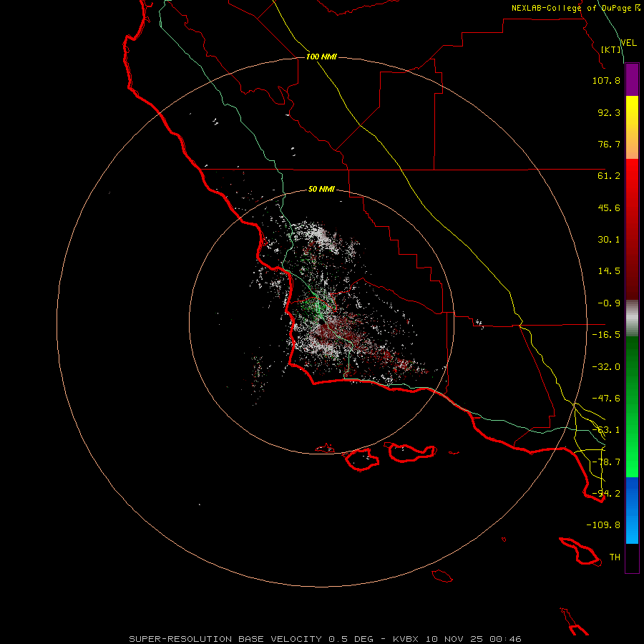Screen dimensions: 644x644
Task: Select the 14.5 legend value
Action: [609, 271]
